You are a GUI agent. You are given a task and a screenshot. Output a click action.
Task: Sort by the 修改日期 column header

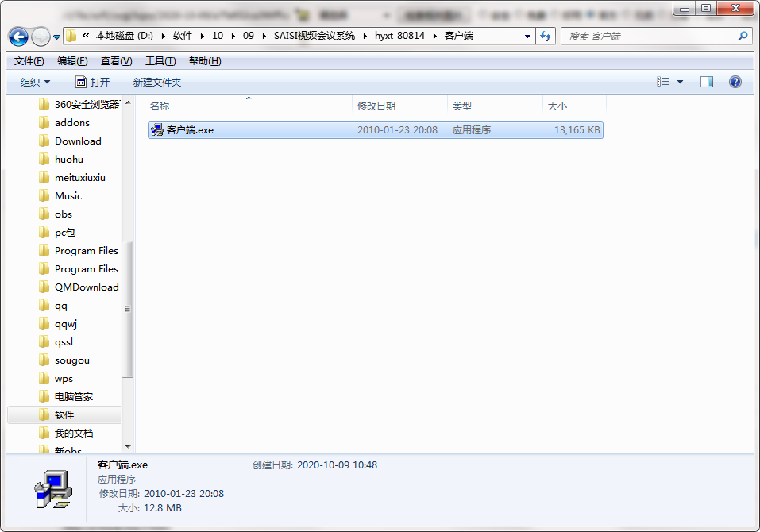376,106
